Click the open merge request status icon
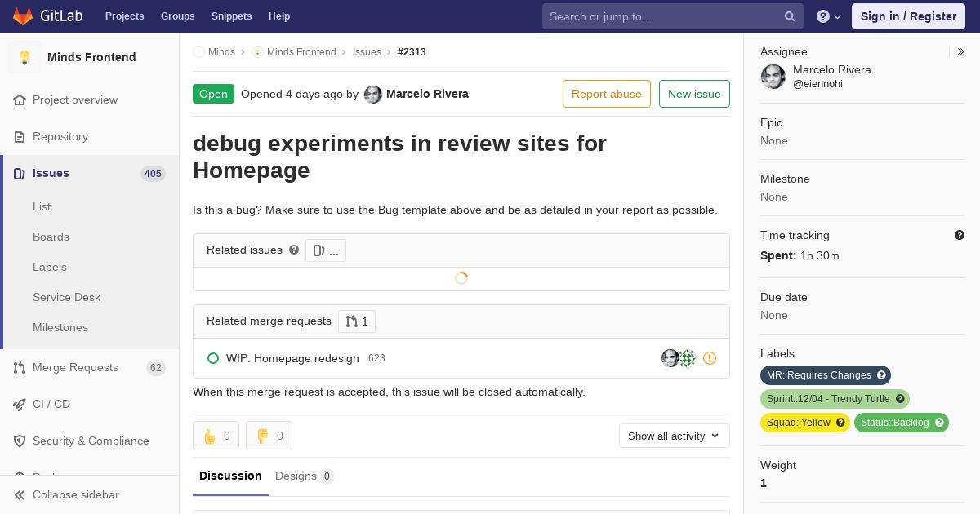The height and width of the screenshot is (514, 980). pyautogui.click(x=213, y=358)
